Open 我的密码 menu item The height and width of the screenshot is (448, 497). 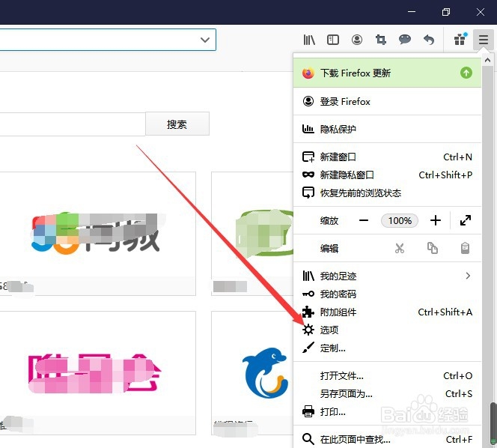tap(387, 294)
